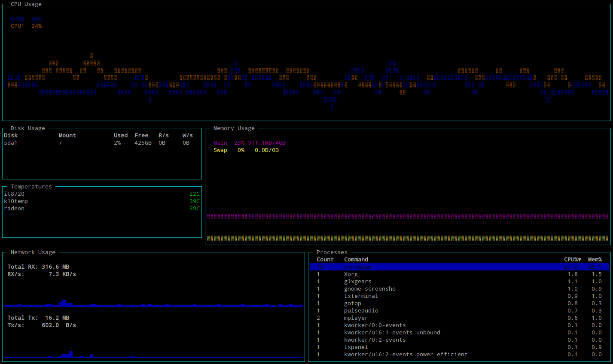
Task: Click the CPU0 26% legend label
Action: tap(26, 19)
